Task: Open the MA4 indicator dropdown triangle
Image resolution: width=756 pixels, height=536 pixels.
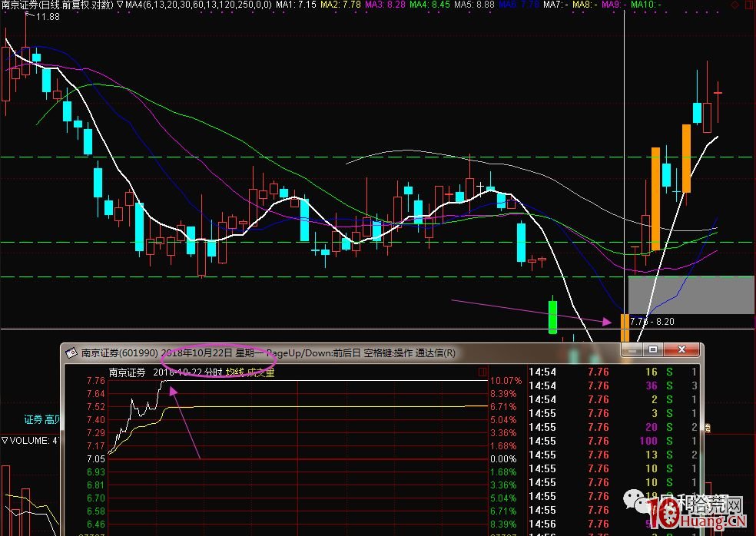Action: point(120,5)
